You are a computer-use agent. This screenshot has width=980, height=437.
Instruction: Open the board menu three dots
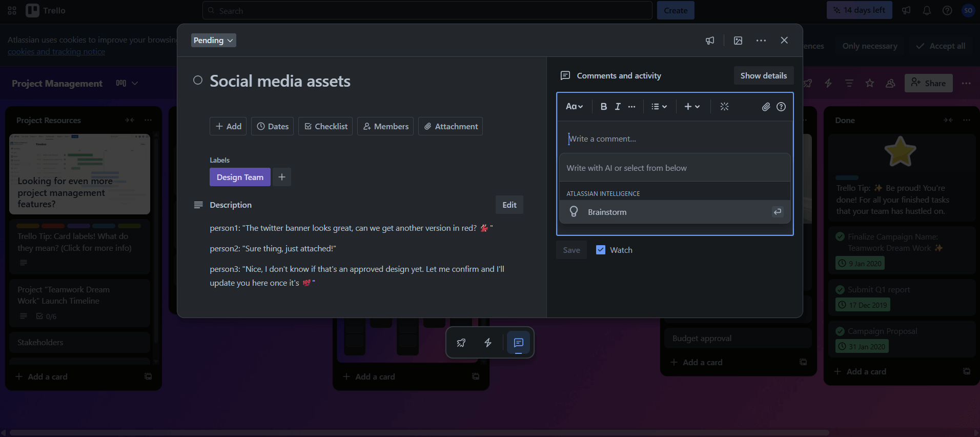click(x=966, y=83)
